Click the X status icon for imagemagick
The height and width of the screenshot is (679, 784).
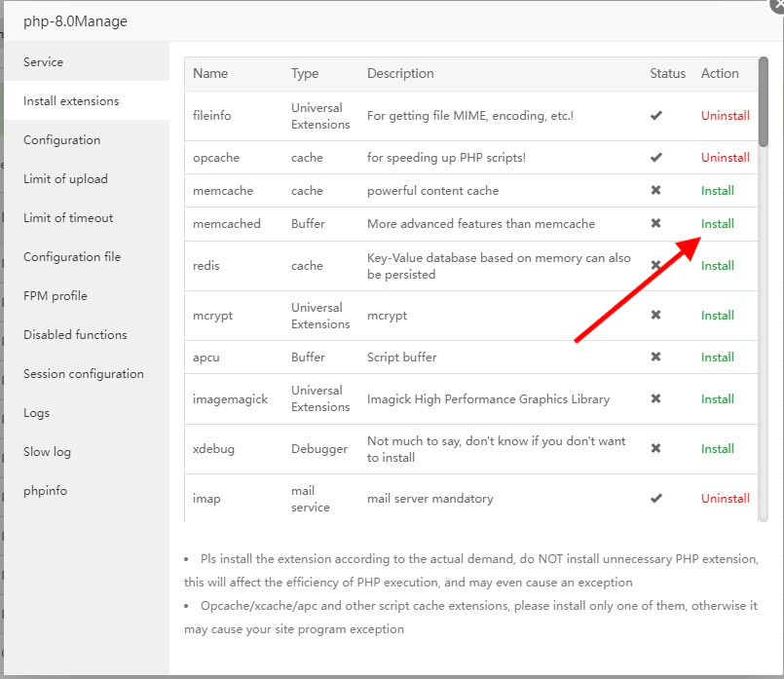[656, 399]
